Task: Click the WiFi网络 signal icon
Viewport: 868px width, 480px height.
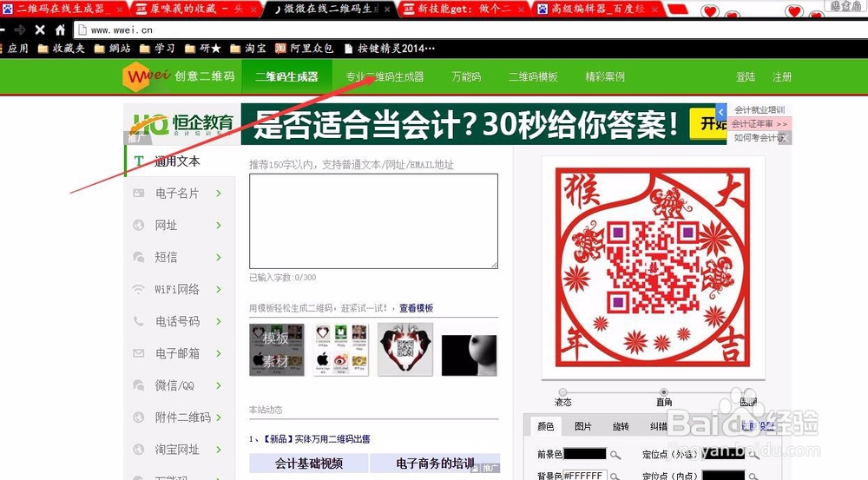Action: pos(138,290)
